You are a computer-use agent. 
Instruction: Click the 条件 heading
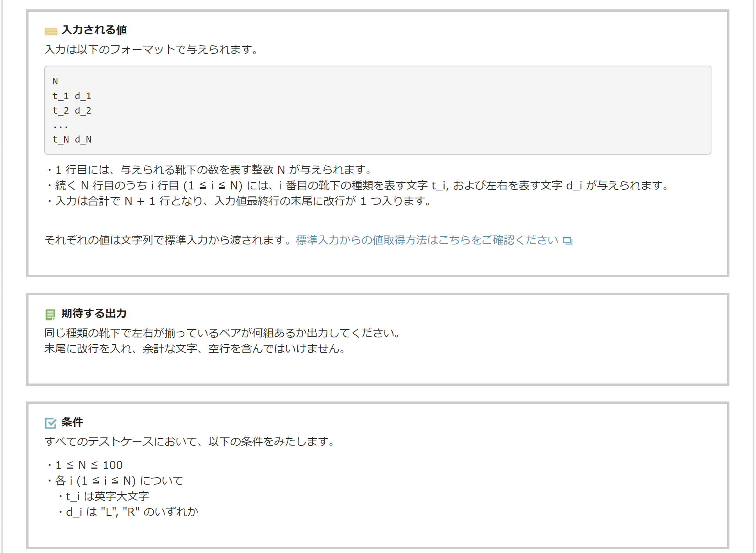[x=72, y=422]
